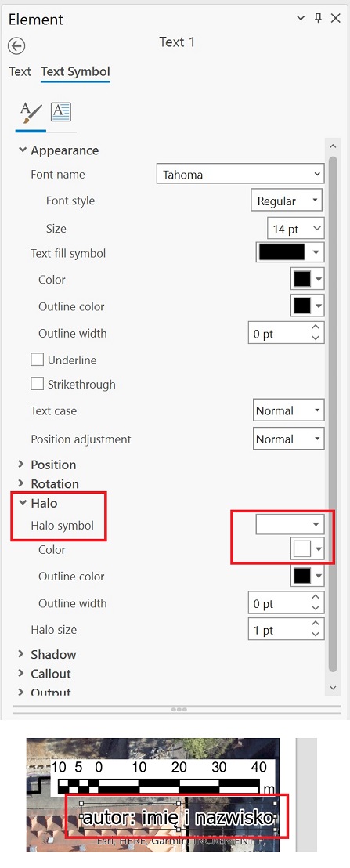Enable the Underline checkbox
This screenshot has width=350, height=868.
[x=37, y=360]
